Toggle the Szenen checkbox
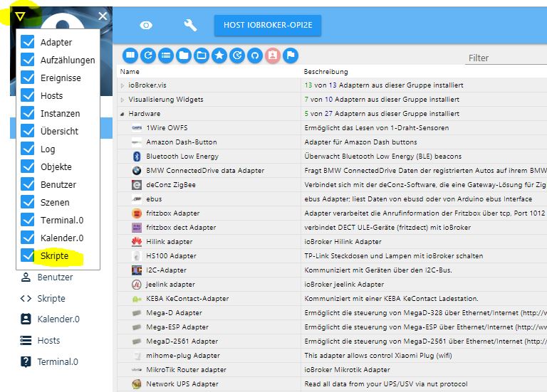Viewport: 547px width, 392px height. coord(28,202)
